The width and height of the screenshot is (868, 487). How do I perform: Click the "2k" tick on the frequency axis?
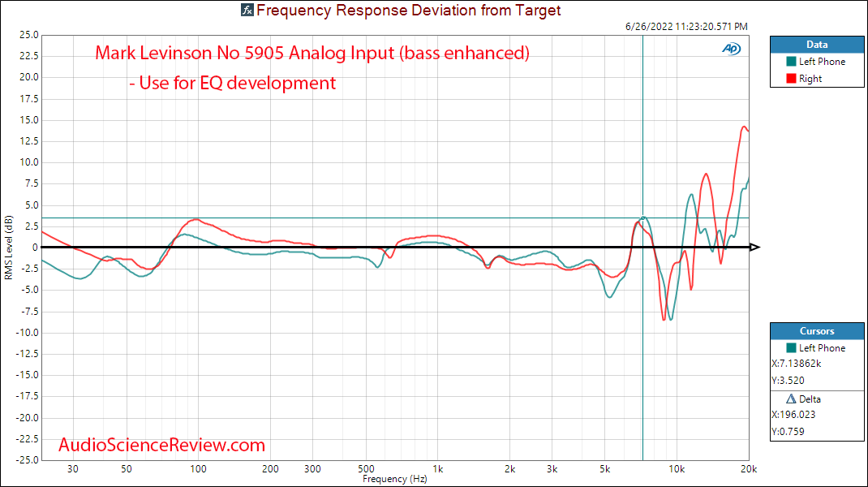pyautogui.click(x=509, y=468)
